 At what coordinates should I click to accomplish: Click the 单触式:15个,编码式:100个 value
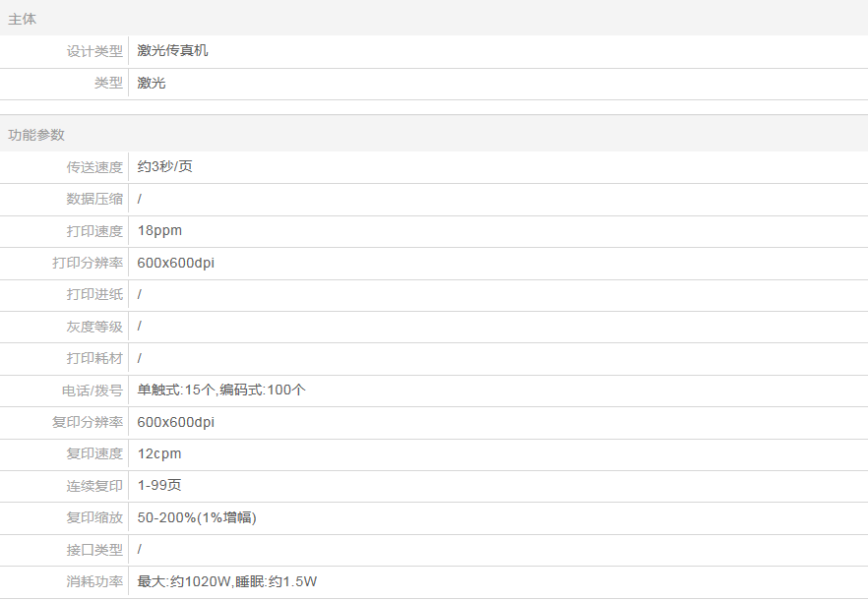(221, 391)
